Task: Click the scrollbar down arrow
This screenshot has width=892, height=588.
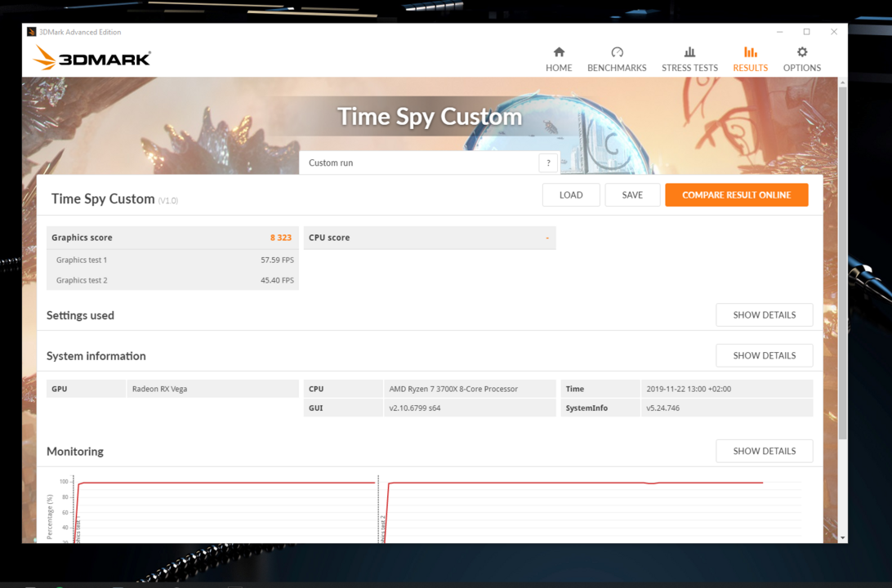Action: [x=842, y=537]
